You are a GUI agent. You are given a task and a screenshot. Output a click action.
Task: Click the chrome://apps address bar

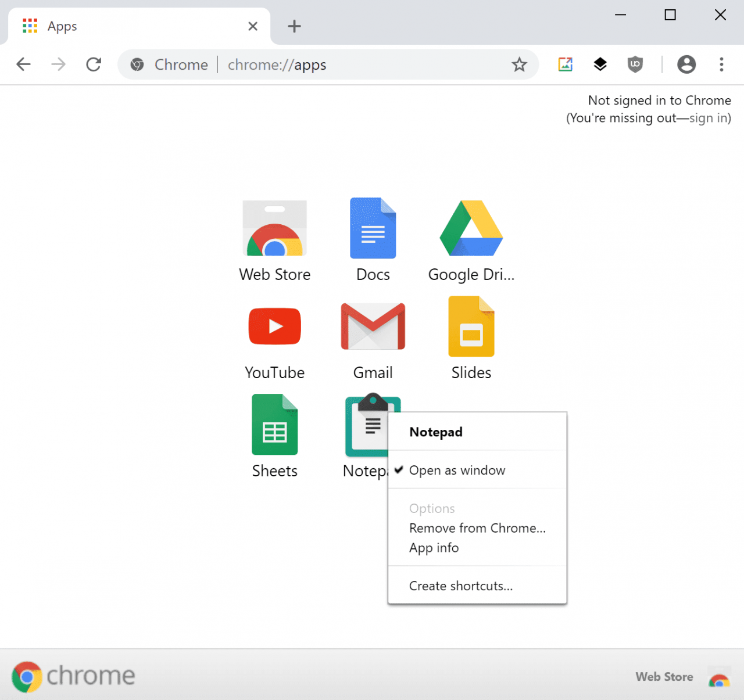(x=328, y=64)
